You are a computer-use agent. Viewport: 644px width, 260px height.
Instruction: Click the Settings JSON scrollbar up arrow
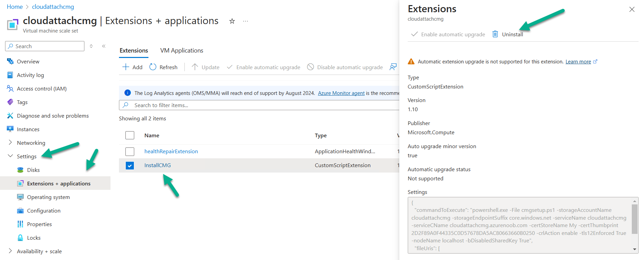635,201
